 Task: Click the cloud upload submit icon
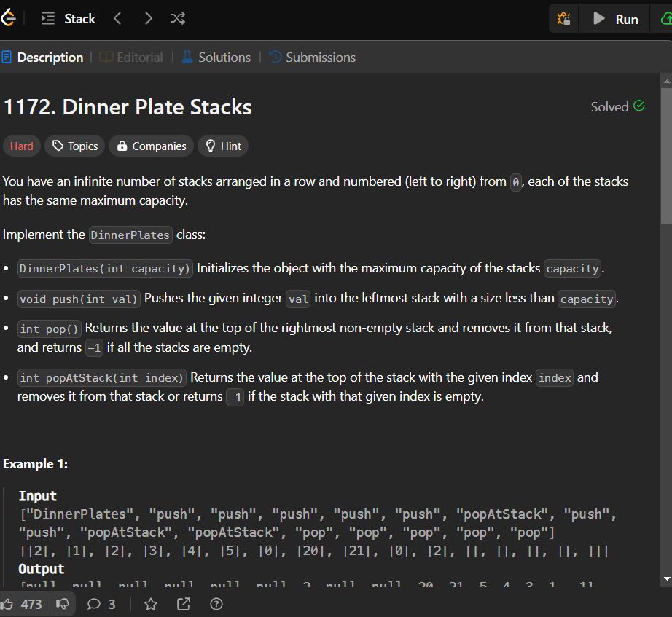click(665, 19)
